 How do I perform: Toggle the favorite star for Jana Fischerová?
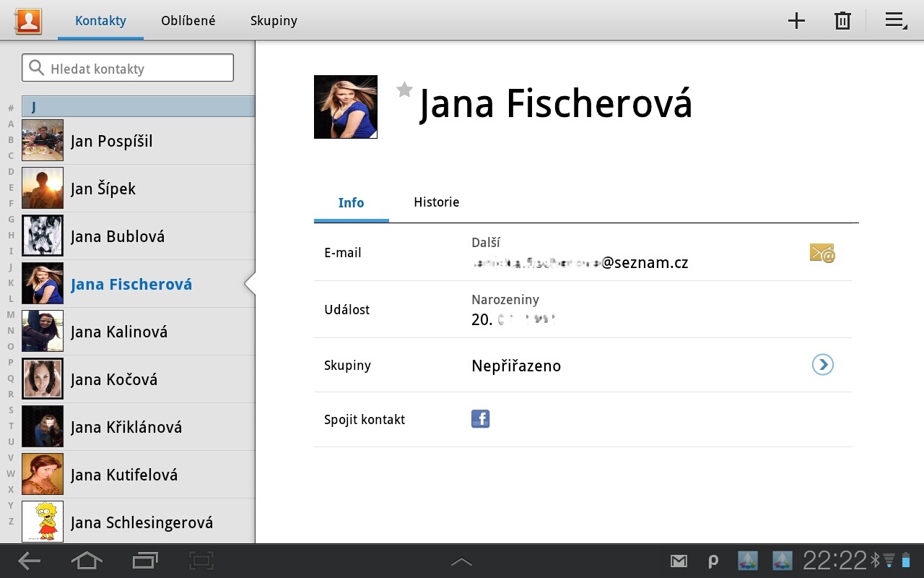[404, 90]
